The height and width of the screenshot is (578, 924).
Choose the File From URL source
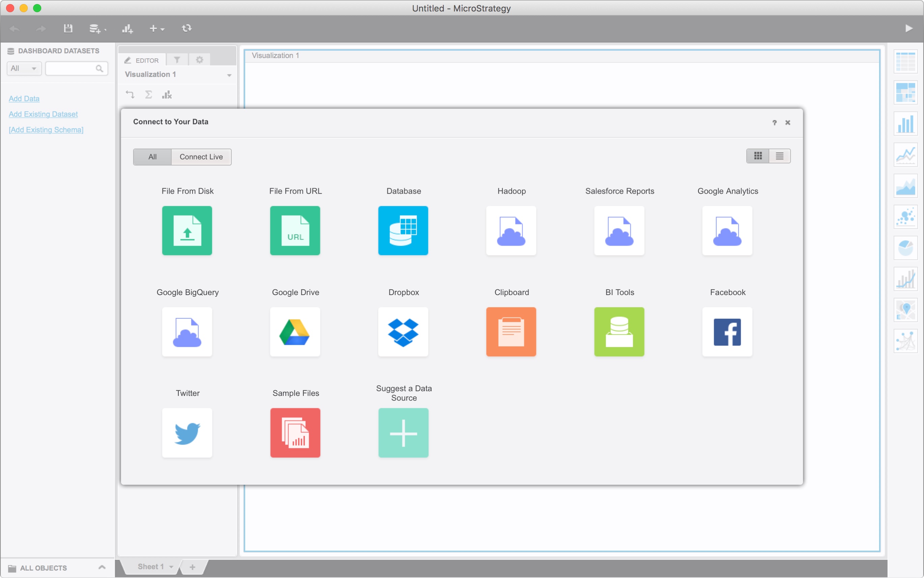(x=295, y=231)
